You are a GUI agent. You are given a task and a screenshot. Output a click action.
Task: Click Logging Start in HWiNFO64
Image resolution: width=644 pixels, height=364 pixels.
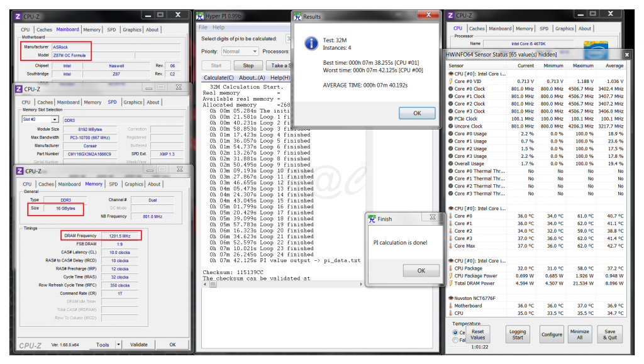(517, 334)
